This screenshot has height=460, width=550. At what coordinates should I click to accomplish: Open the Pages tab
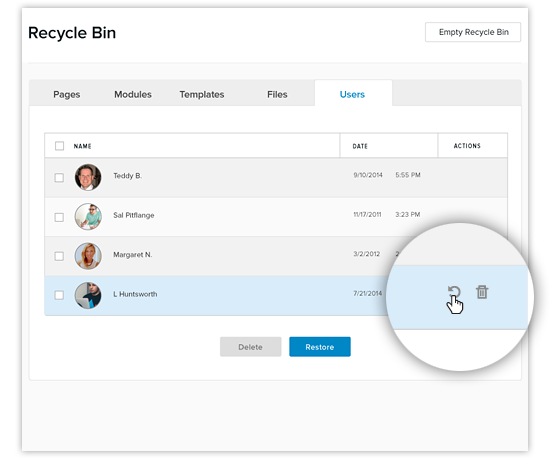coord(67,94)
